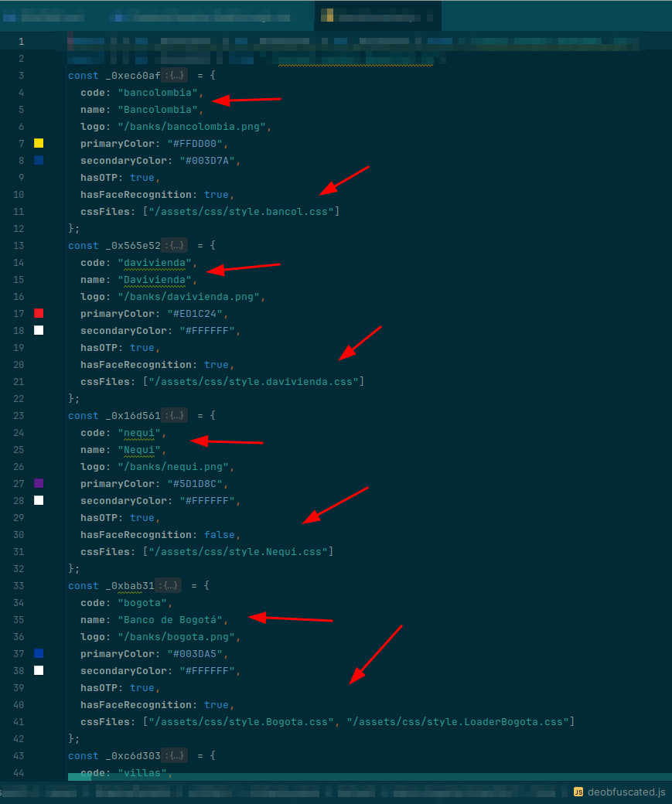
Task: Click the "villas" code string
Action: tap(142, 773)
